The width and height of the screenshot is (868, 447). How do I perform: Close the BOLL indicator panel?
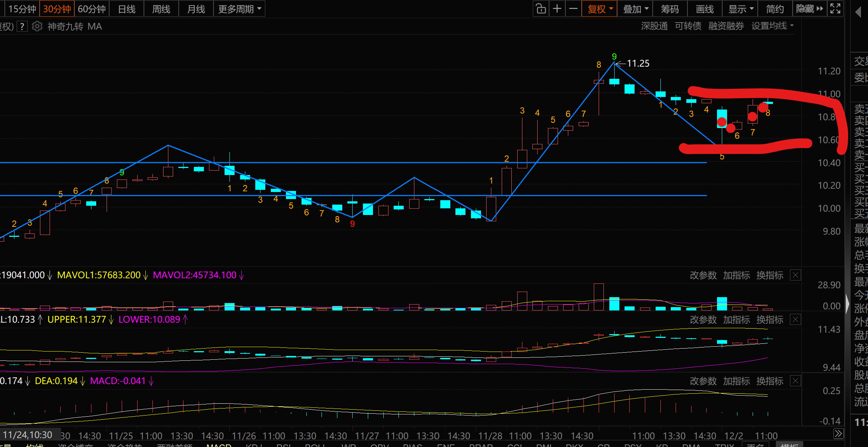click(x=795, y=319)
